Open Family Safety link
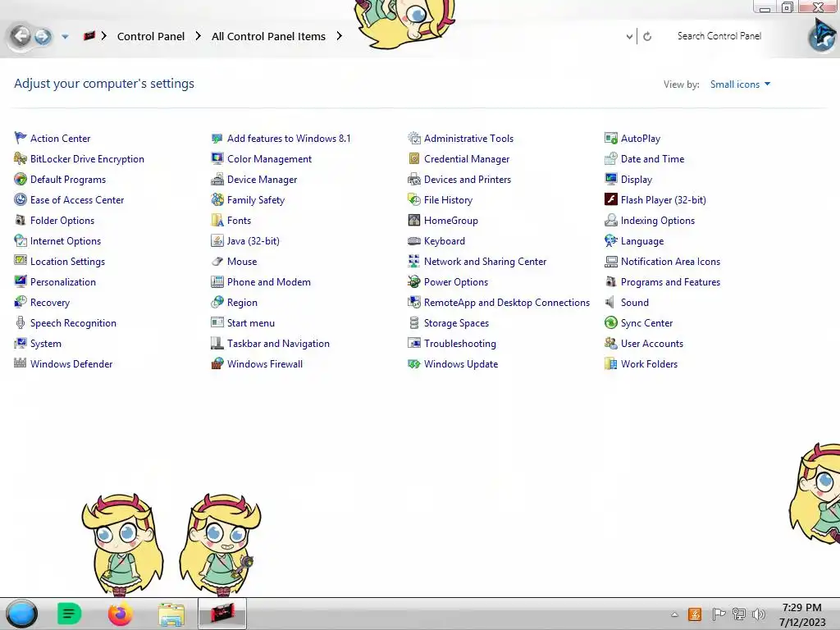Image resolution: width=840 pixels, height=630 pixels. 256,200
